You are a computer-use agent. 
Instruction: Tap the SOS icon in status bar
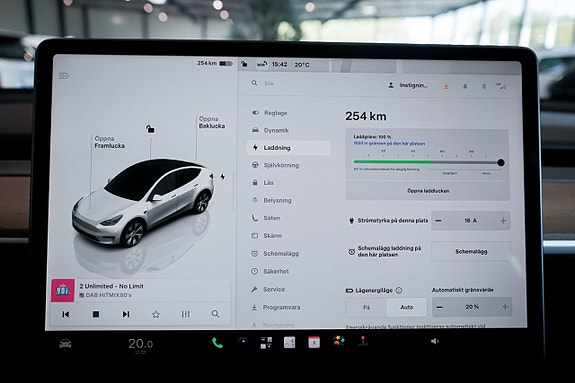(x=262, y=64)
